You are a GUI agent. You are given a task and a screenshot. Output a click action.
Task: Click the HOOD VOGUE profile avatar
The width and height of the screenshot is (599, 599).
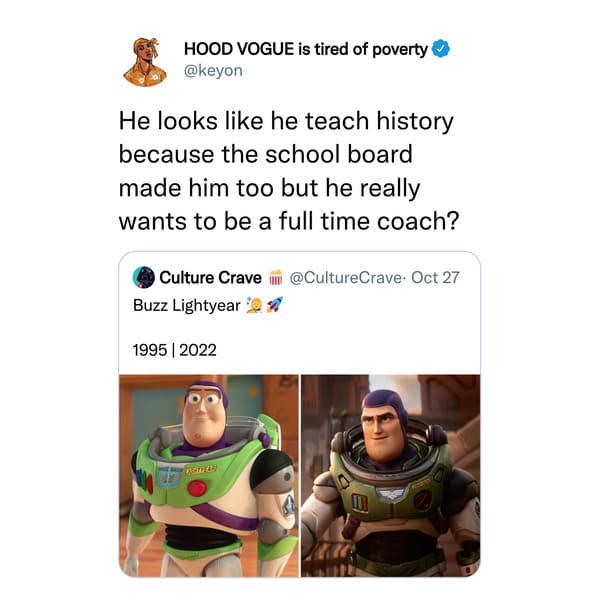145,62
